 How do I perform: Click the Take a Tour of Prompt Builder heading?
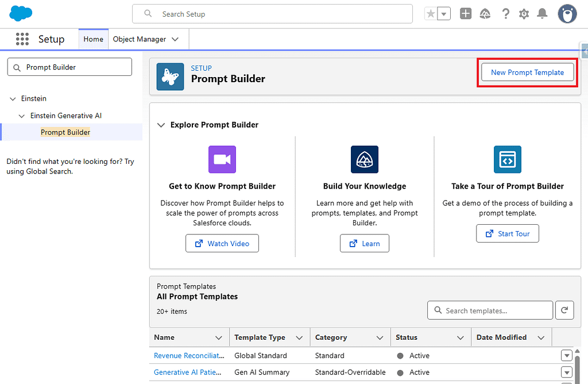(x=508, y=186)
